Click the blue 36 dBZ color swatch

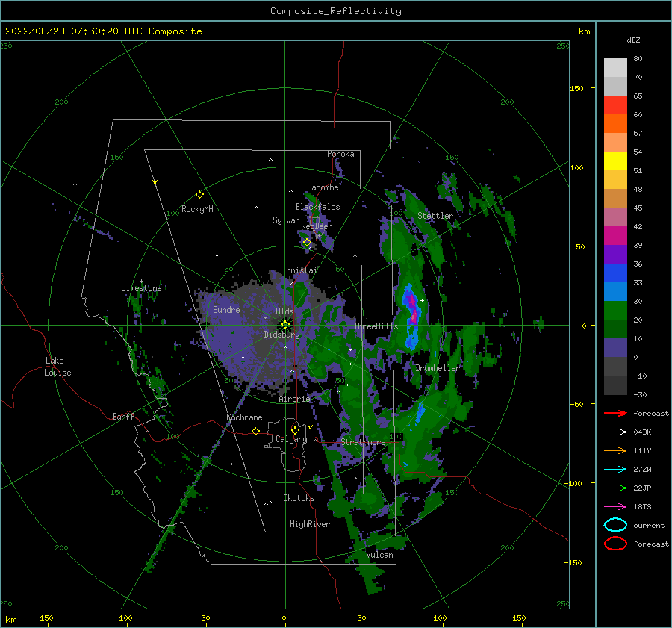coord(615,273)
